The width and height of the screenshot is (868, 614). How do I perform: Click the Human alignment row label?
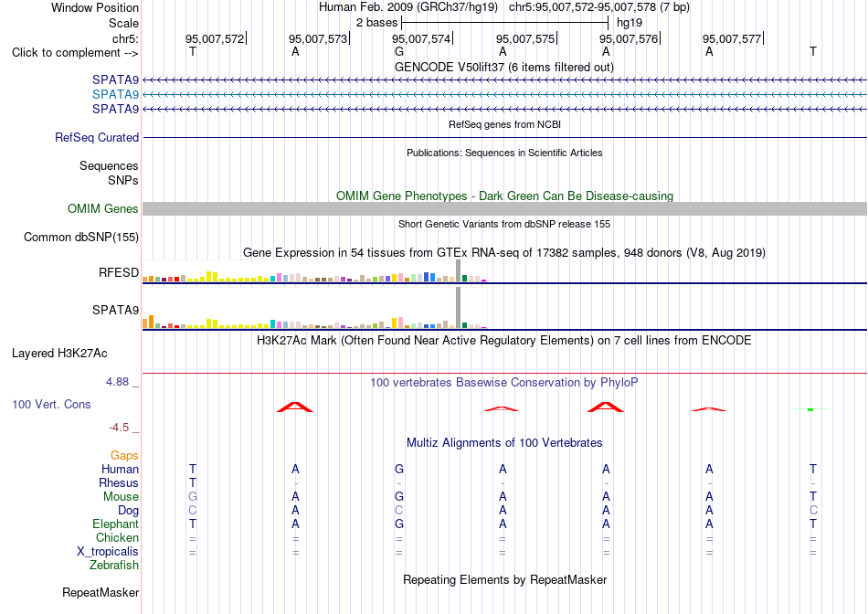coord(120,469)
